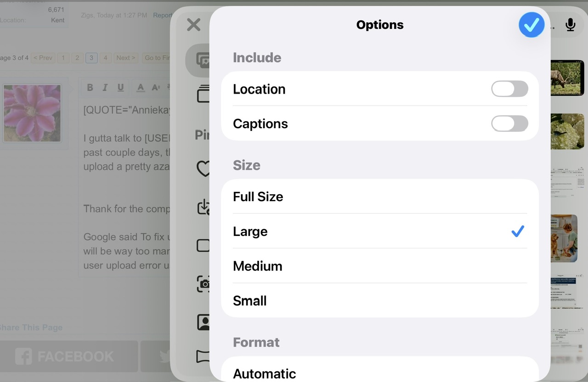
Task: Open the Collections stacked albums icon
Action: [203, 94]
